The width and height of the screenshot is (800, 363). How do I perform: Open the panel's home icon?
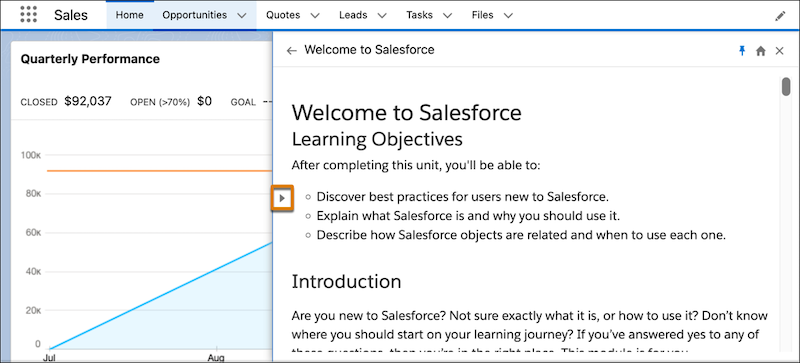[761, 51]
